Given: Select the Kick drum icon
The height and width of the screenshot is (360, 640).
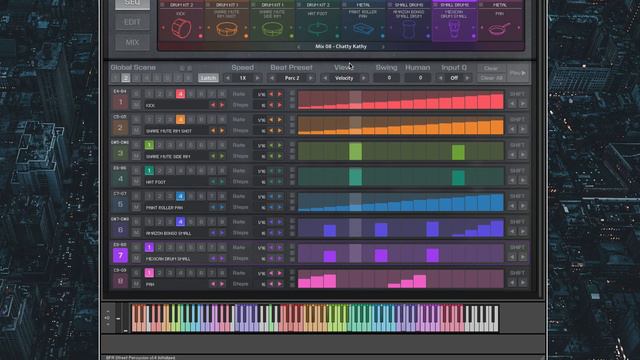Looking at the screenshot, I should 181,29.
